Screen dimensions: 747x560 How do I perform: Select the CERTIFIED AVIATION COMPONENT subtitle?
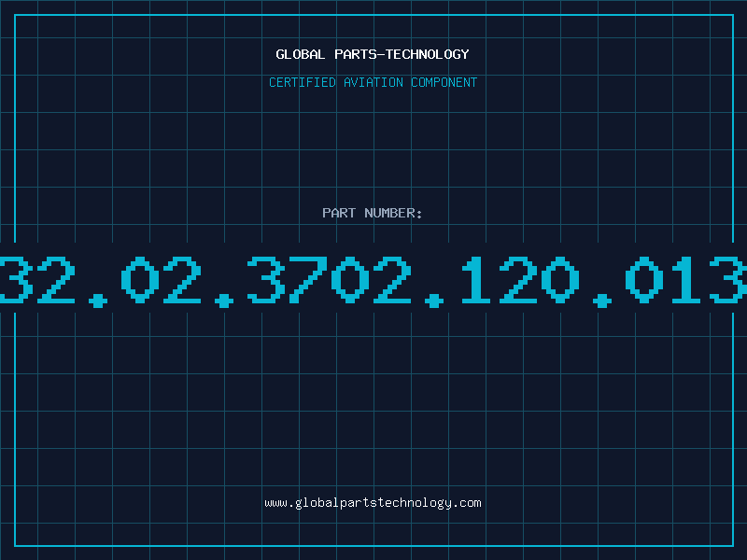(373, 82)
